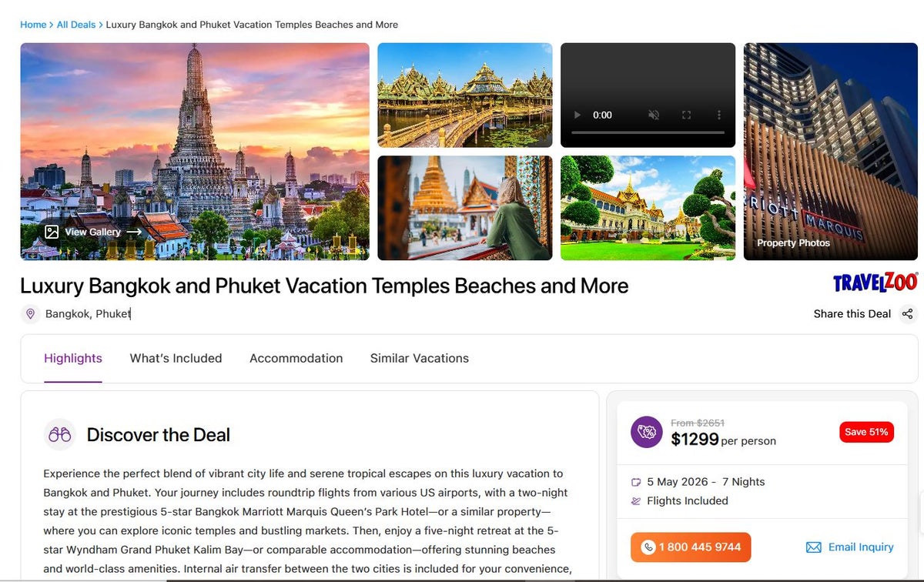The height and width of the screenshot is (582, 924).
Task: Click the Travelzoo logo
Action: tap(875, 283)
